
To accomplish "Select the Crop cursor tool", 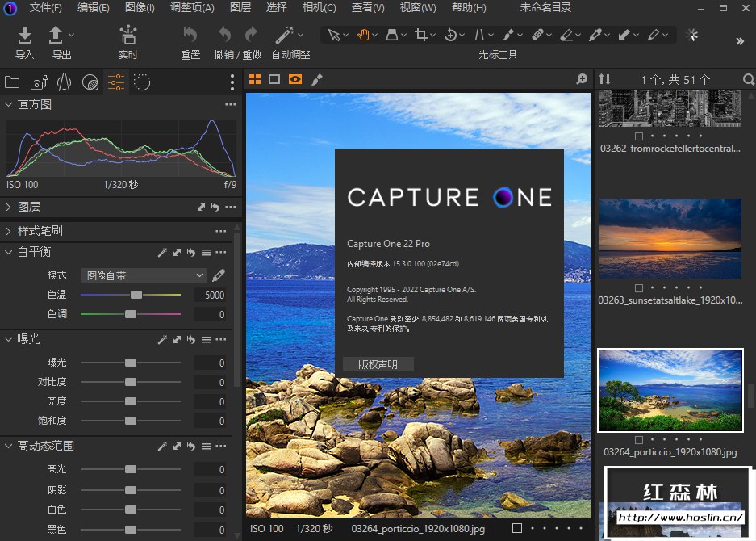I will (420, 35).
